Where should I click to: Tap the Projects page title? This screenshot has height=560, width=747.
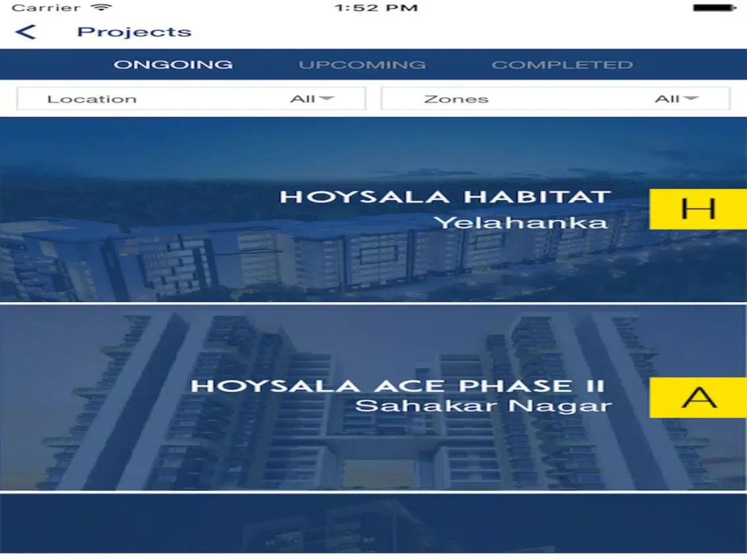(134, 32)
